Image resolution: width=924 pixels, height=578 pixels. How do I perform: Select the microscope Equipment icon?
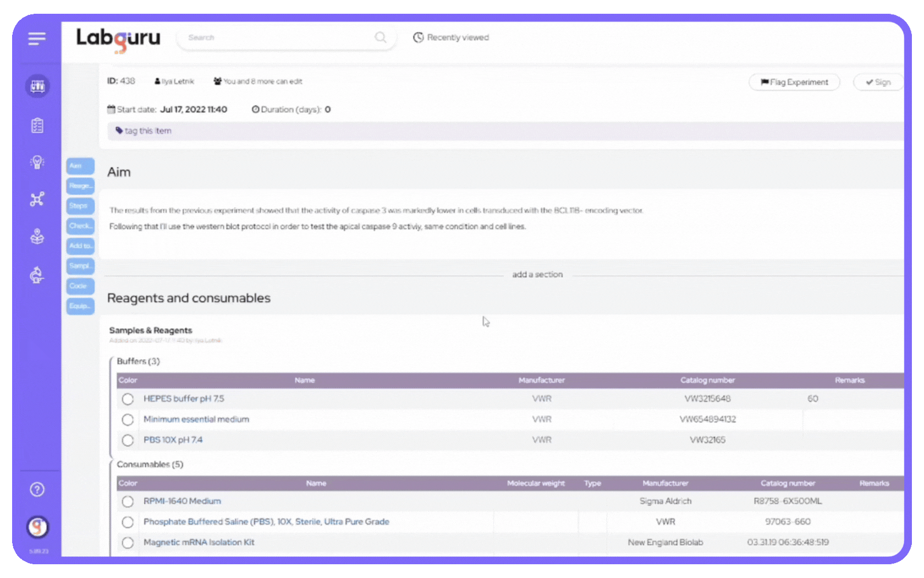point(37,274)
